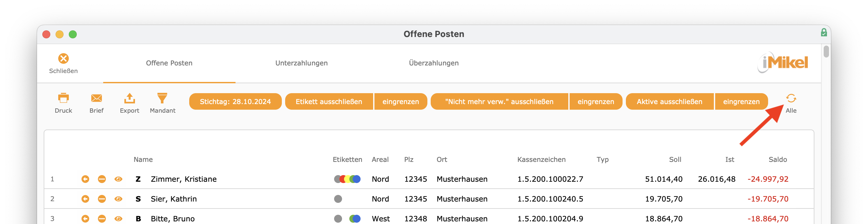Toggle eye icon for Bitte, Bruno
Image resolution: width=868 pixels, height=224 pixels.
click(118, 219)
